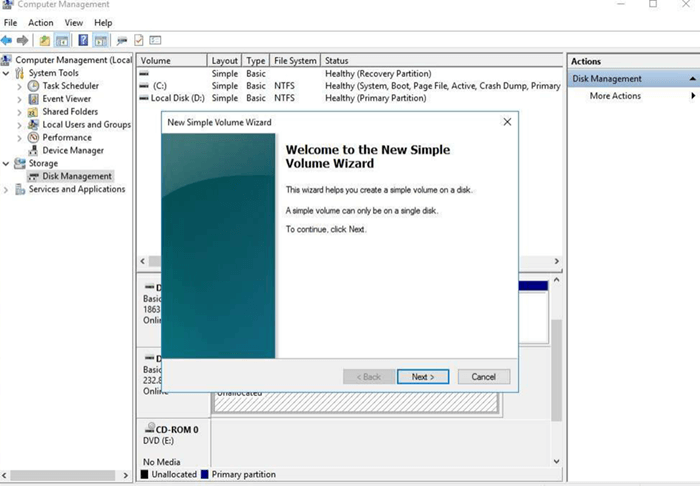Click the blue Help question mark icon

click(83, 40)
